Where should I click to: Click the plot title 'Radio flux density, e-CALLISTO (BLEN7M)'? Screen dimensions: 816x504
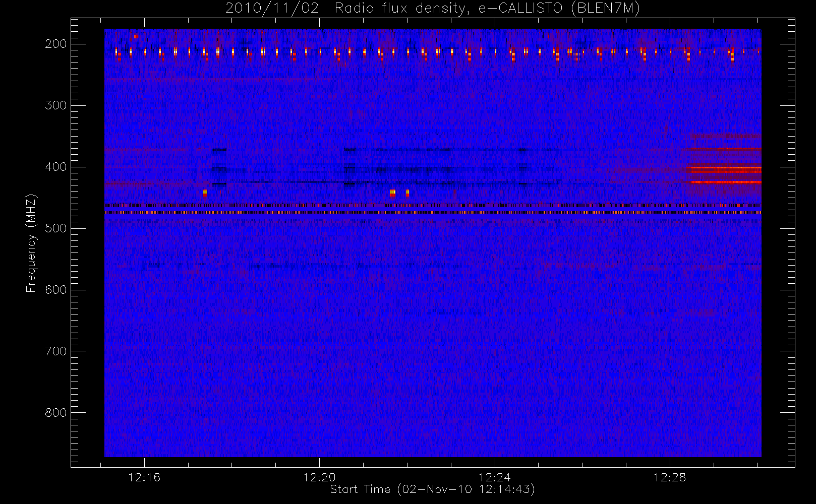[x=487, y=9]
